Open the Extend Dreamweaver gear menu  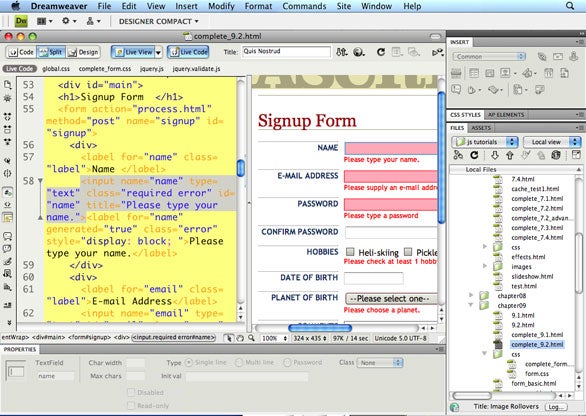tap(69, 21)
